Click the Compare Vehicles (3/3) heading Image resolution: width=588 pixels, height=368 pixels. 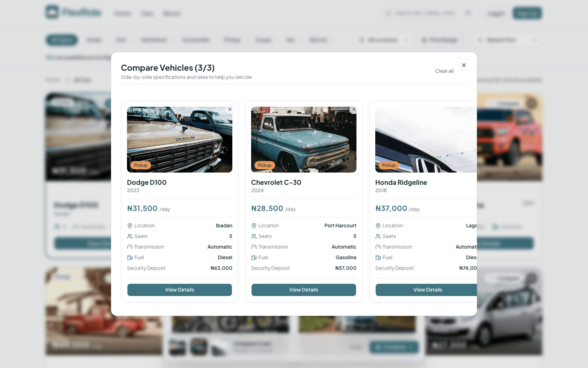(168, 68)
